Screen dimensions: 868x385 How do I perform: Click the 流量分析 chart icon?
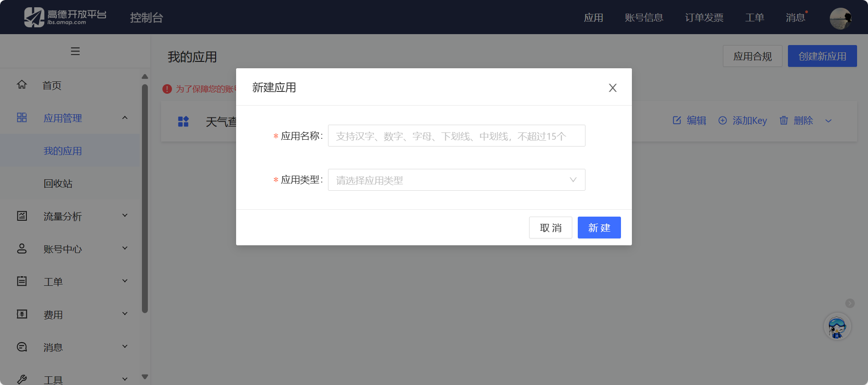click(x=22, y=216)
